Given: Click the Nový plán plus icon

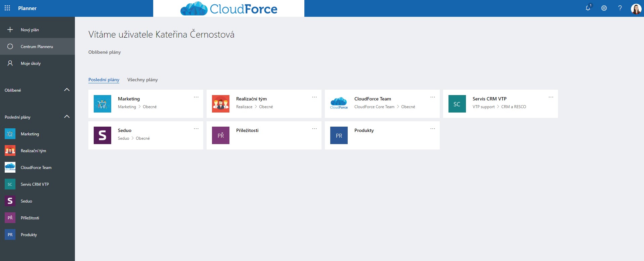Looking at the screenshot, I should click(x=10, y=30).
